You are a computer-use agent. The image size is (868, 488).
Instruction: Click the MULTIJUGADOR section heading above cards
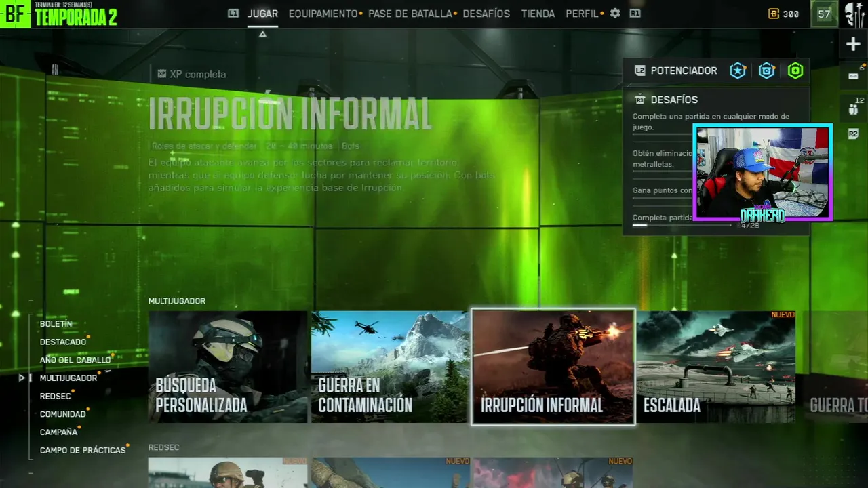pos(177,301)
